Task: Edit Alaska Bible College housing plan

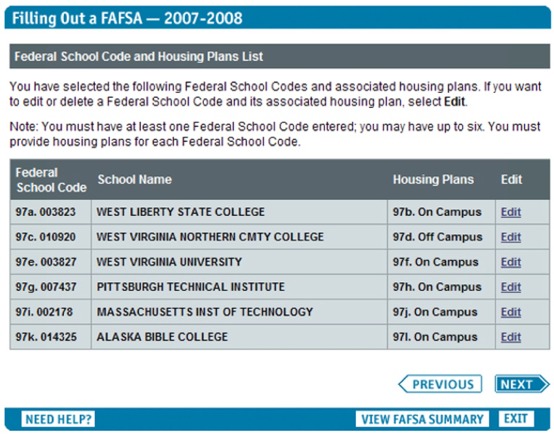Action: pyautogui.click(x=511, y=337)
